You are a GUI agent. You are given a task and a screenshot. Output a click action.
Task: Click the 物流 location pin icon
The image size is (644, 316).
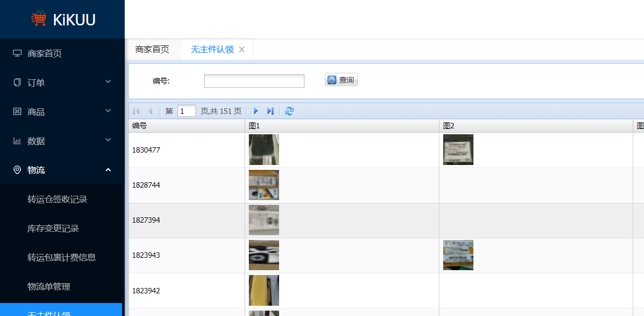coord(17,170)
